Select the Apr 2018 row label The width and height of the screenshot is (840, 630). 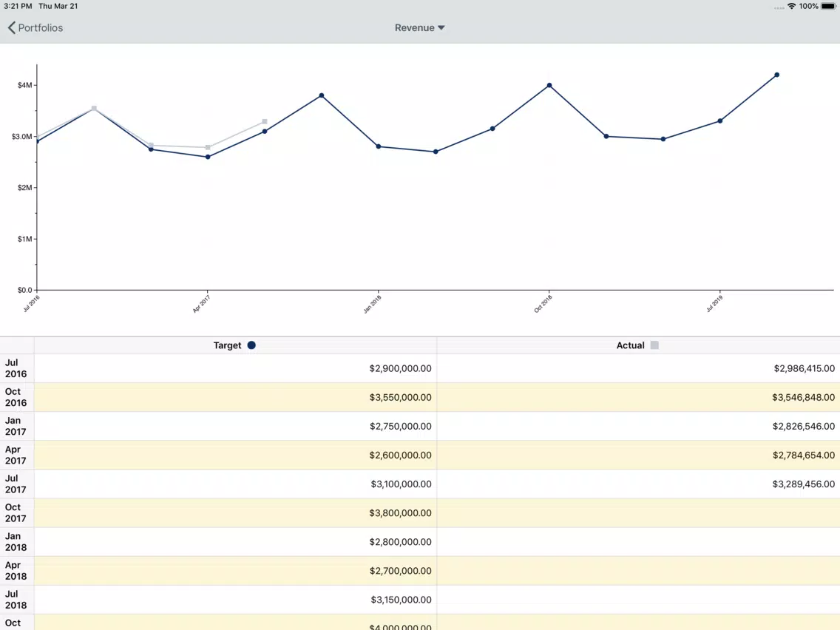pos(16,571)
